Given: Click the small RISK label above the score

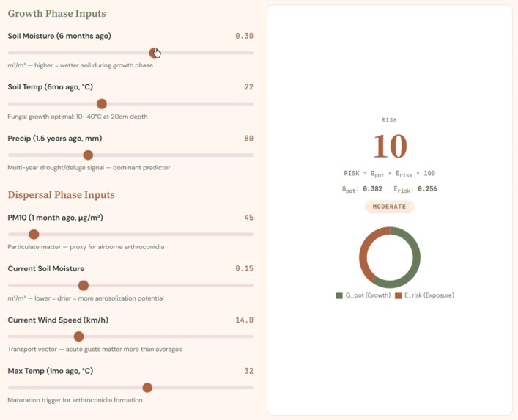Looking at the screenshot, I should click(389, 120).
